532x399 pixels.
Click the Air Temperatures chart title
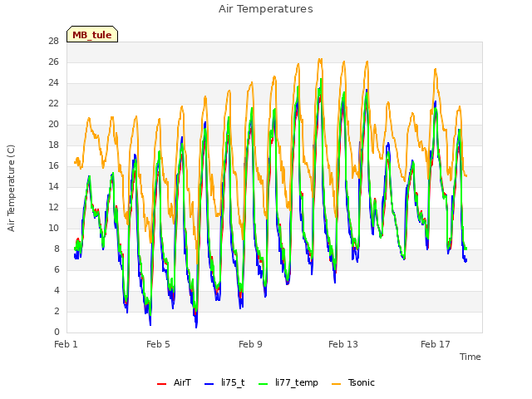[x=266, y=9]
